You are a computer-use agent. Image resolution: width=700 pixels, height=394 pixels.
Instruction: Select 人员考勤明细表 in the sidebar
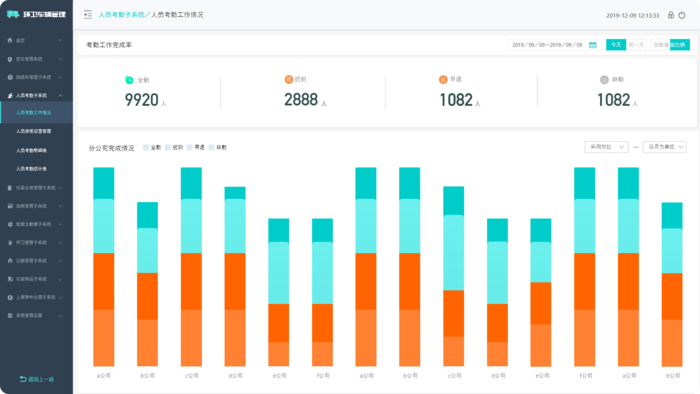coord(31,150)
